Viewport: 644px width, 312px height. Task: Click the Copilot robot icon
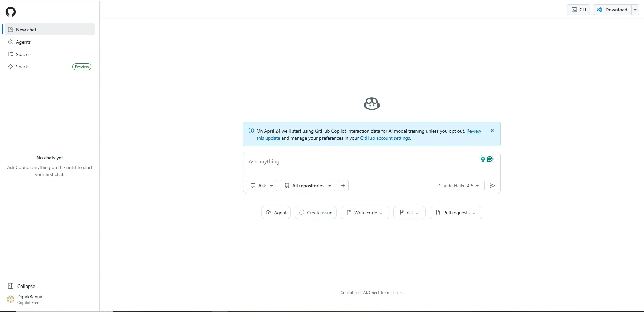point(371,104)
